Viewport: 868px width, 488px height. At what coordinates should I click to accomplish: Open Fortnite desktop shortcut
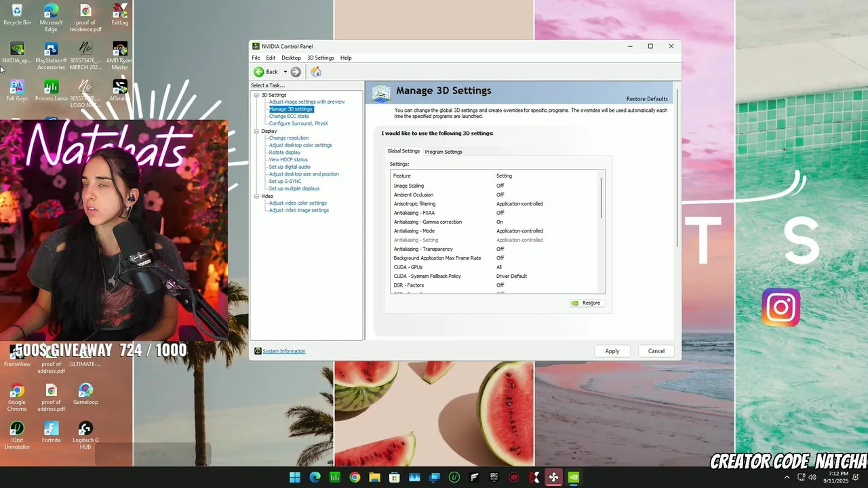tap(51, 432)
